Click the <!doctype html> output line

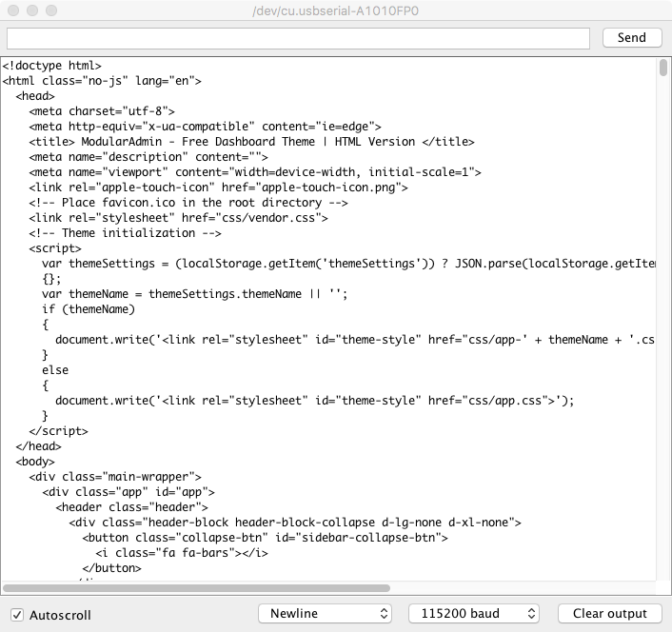[x=51, y=66]
